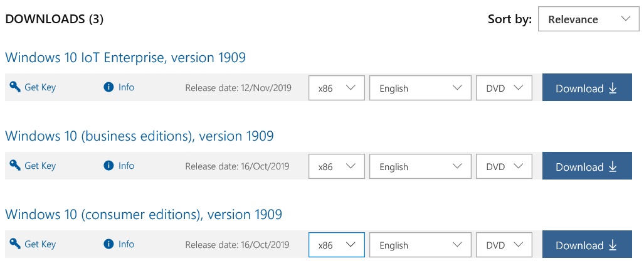Open the Sort by Relevance dropdown
The width and height of the screenshot is (644, 263).
click(x=589, y=19)
